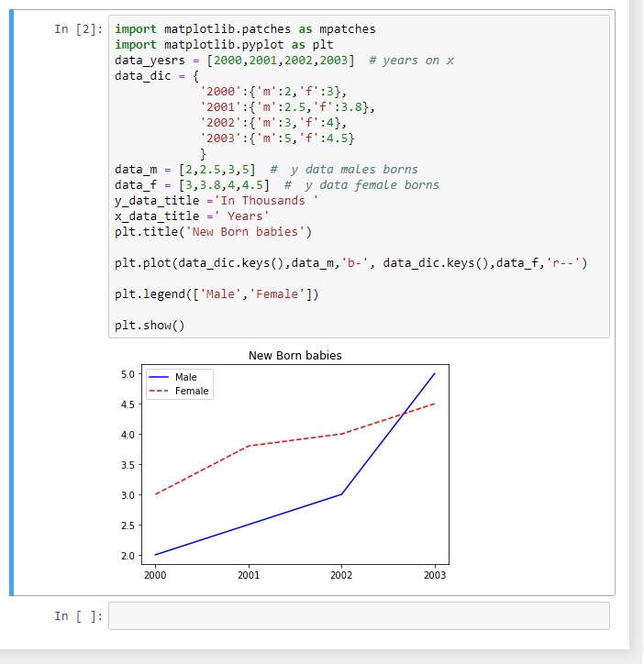Click the '3.0' y-axis tick label
This screenshot has height=664, width=644.
[x=128, y=495]
